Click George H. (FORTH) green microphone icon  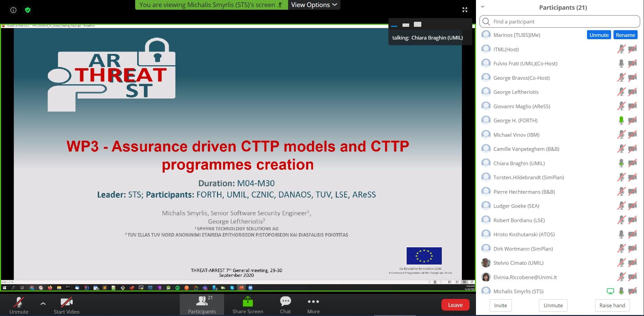click(621, 120)
